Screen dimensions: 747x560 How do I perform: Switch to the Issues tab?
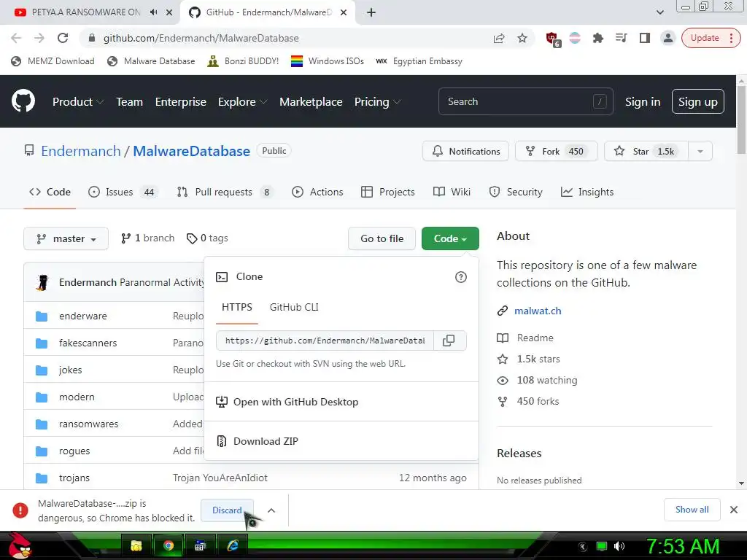pos(122,192)
